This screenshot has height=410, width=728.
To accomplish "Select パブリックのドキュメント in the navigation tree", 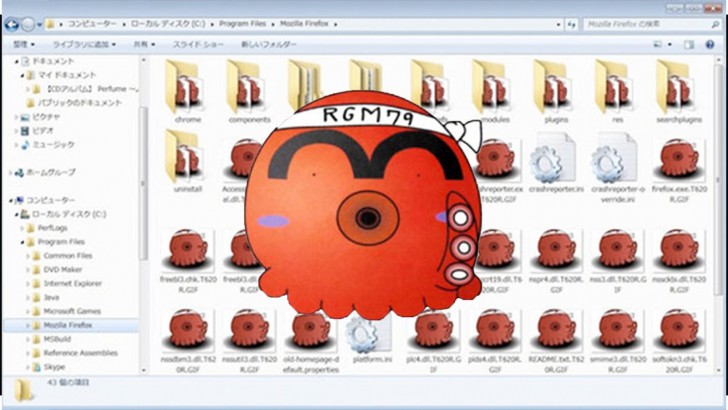I will point(79,103).
